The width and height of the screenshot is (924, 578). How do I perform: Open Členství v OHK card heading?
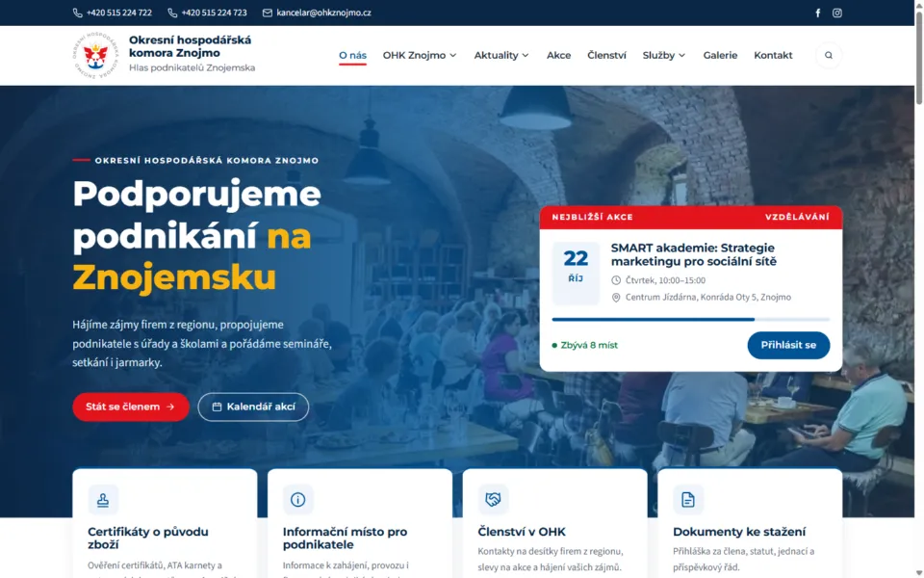pyautogui.click(x=522, y=532)
